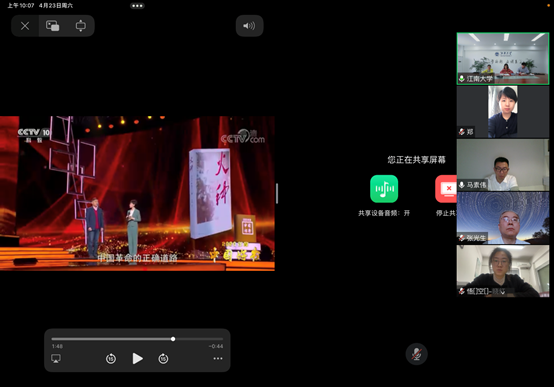Viewport: 554px width, 387px height.
Task: Open the AirPlay icon in player controls
Action: 56,358
